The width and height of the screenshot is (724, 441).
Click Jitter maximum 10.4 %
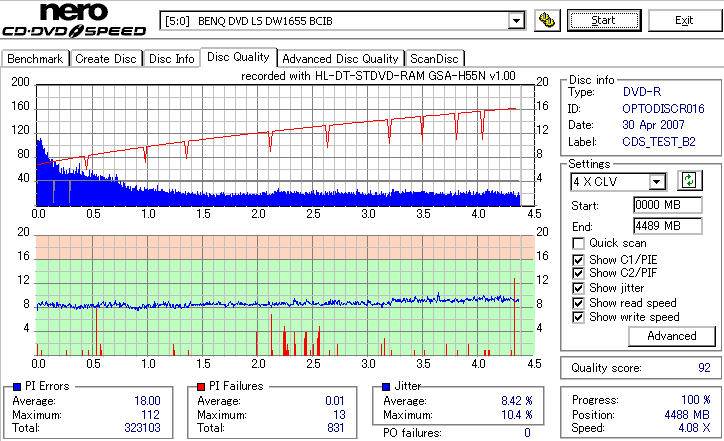(x=517, y=415)
